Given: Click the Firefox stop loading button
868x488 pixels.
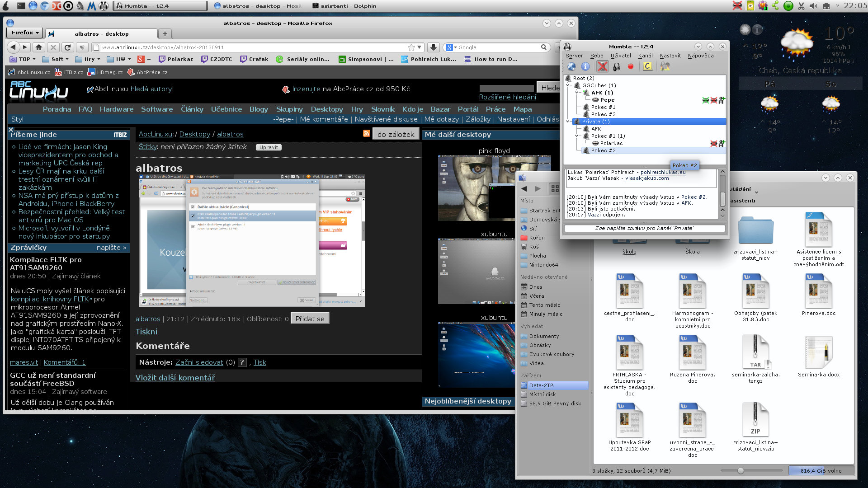Looking at the screenshot, I should (53, 47).
